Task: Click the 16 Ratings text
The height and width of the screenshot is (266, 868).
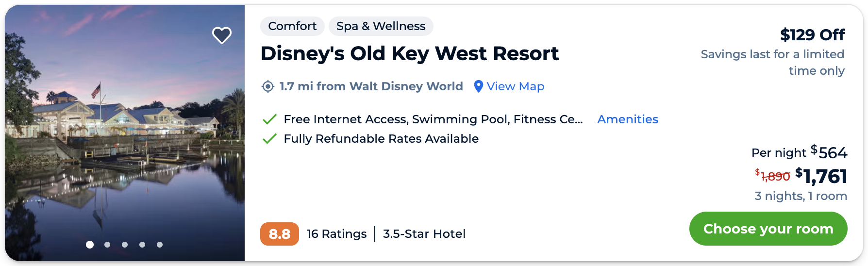Action: tap(336, 234)
